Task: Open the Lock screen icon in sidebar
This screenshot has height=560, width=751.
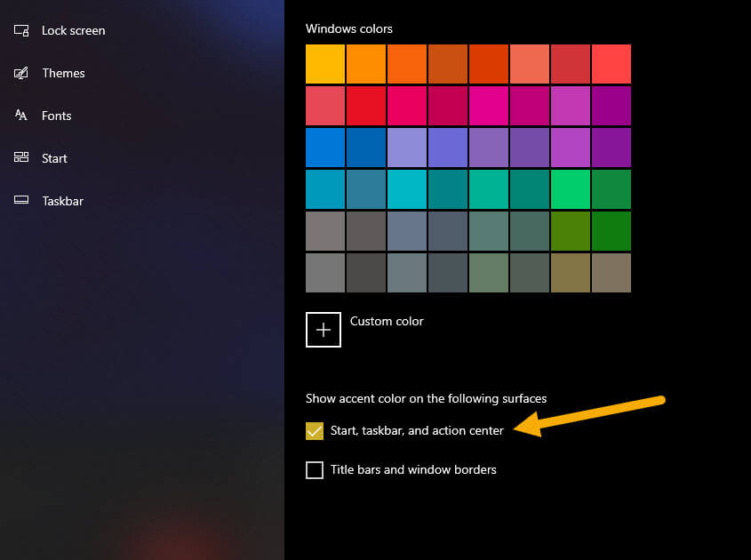Action: click(x=21, y=30)
